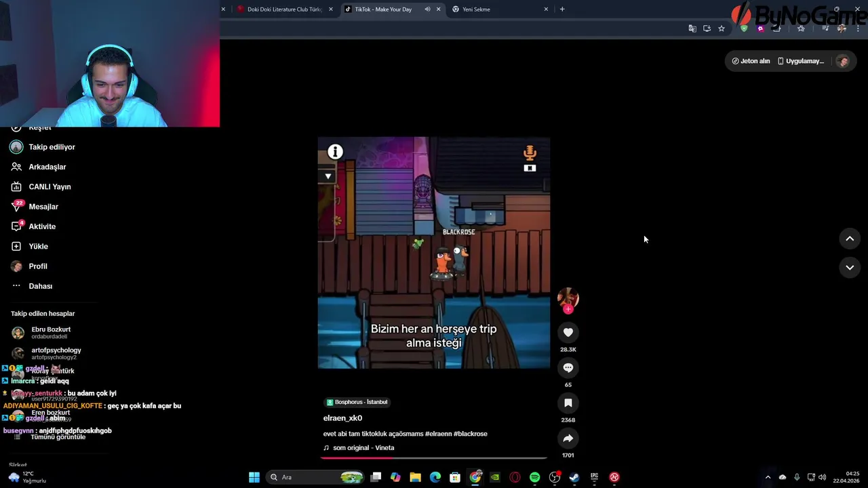Open the weather widget showing 12°C
This screenshot has height=488, width=868.
tap(26, 477)
